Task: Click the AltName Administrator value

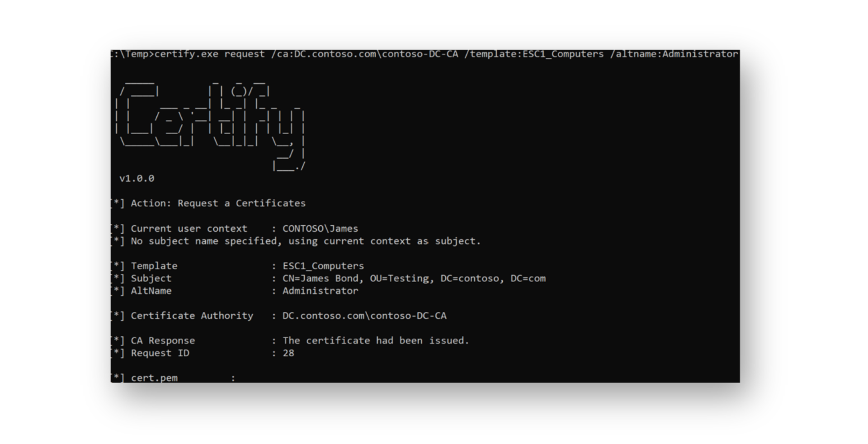Action: 320,291
